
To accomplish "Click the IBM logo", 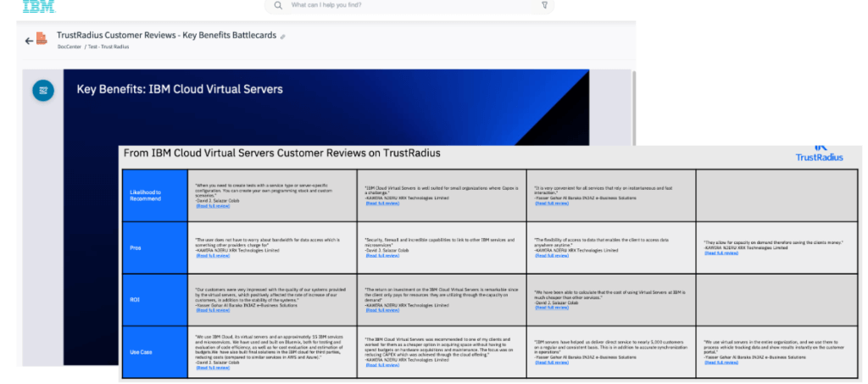I will 39,6.
